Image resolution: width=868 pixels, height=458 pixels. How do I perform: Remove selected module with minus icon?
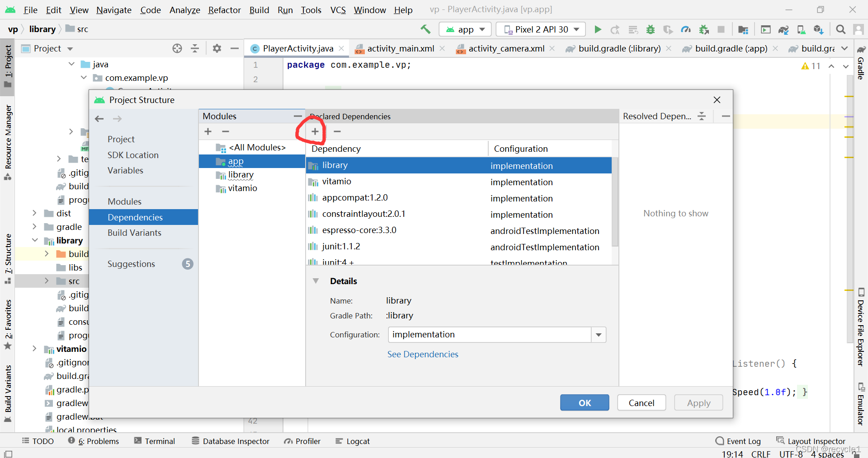226,131
